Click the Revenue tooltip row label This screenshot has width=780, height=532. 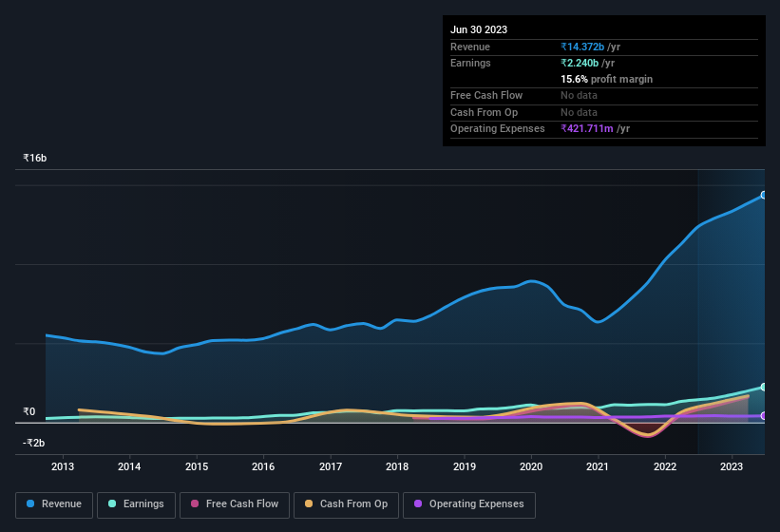(470, 47)
